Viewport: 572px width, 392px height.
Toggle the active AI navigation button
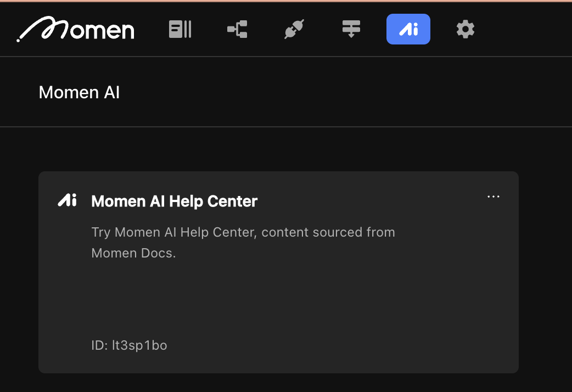coord(408,29)
